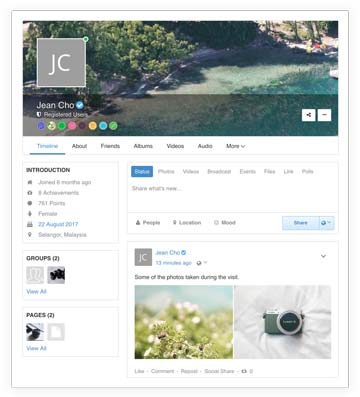Switch to the Albums tab
The width and height of the screenshot is (360, 397).
pyautogui.click(x=143, y=146)
